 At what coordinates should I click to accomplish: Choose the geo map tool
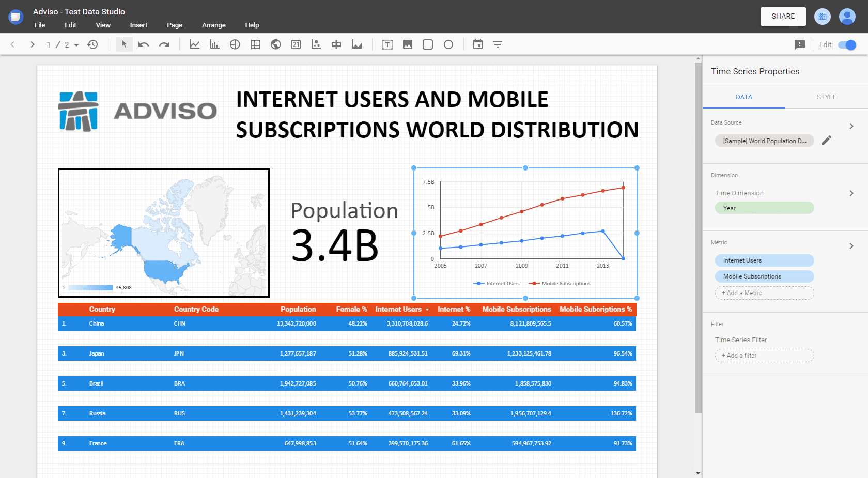pos(276,44)
